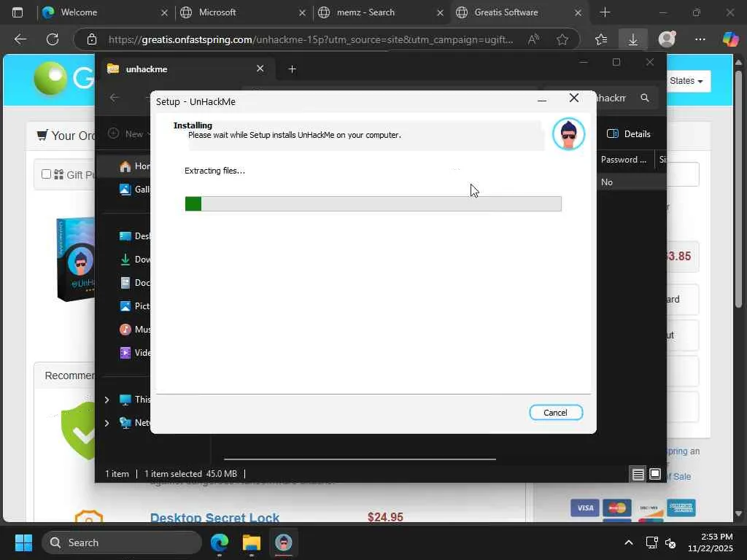The height and width of the screenshot is (560, 747).
Task: Open the clock and date panel
Action: [710, 542]
